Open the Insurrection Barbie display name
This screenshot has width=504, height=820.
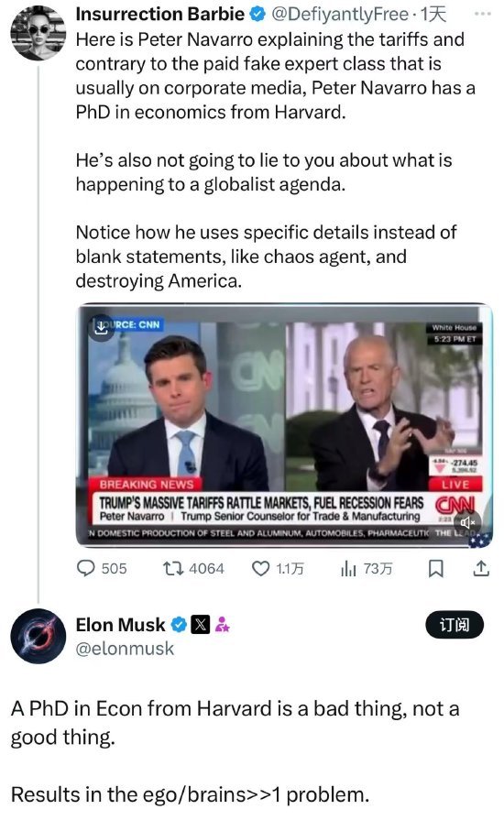pos(160,14)
